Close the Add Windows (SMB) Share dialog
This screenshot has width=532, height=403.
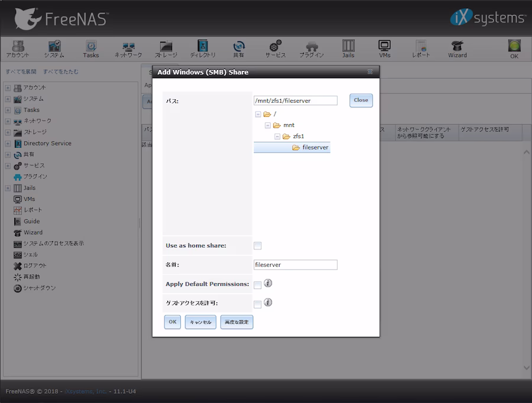coord(370,71)
